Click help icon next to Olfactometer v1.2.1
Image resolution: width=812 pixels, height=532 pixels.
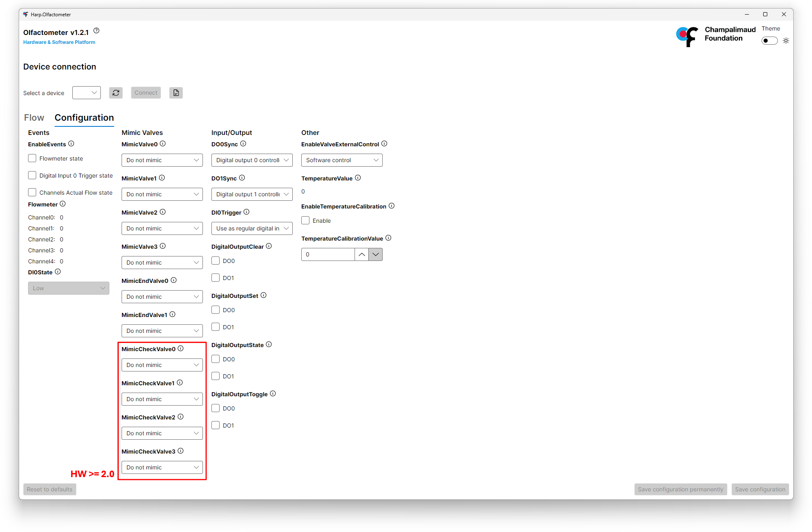pos(96,31)
